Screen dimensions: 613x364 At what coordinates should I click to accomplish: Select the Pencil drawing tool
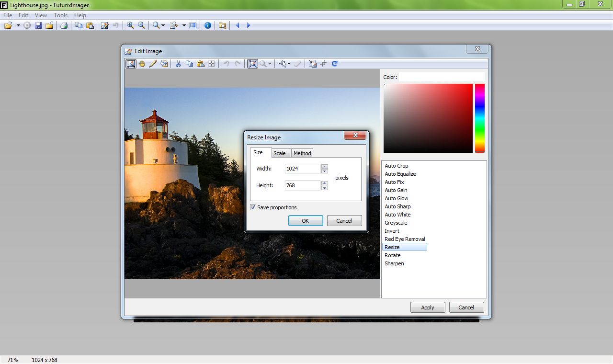click(x=153, y=64)
